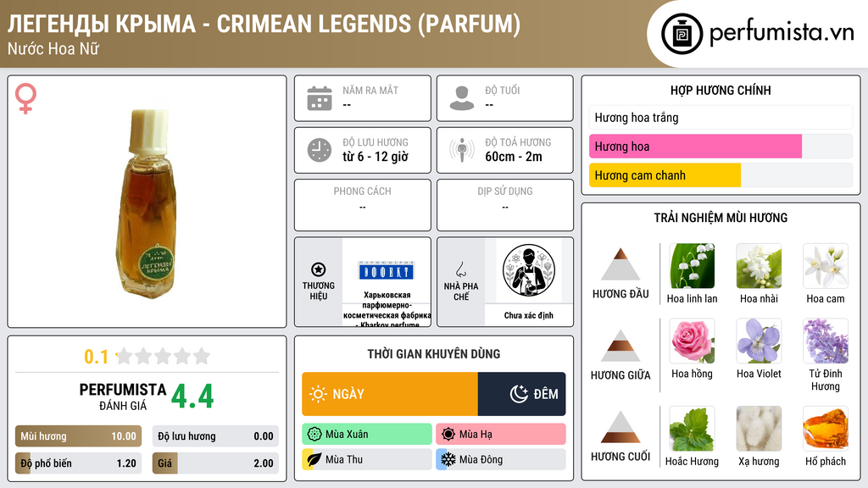
Task: Open the Hổ phách amber note image
Action: click(826, 429)
